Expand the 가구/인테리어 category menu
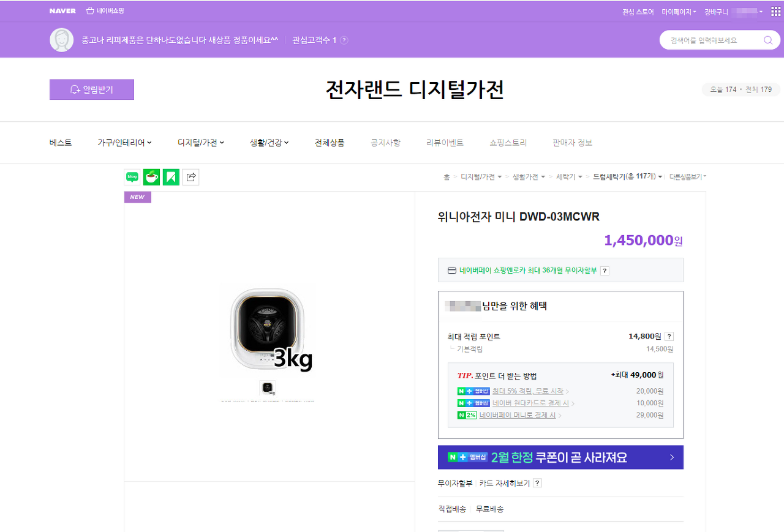Screen dimensions: 784x532 (x=124, y=143)
